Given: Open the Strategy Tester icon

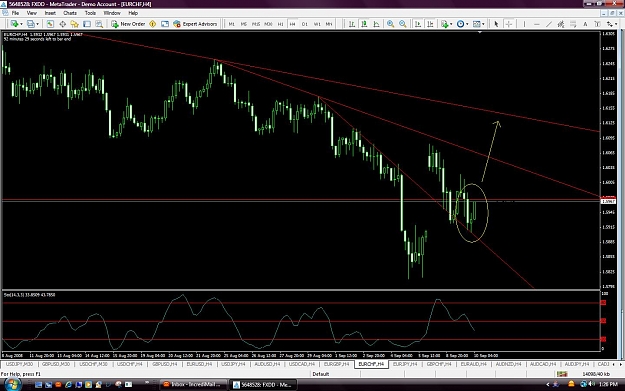Looking at the screenshot, I should tap(99, 24).
